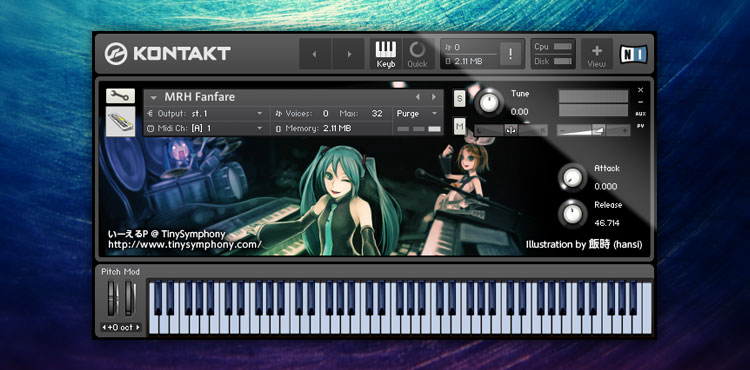Screen dimensions: 750x370
Task: Minimize the instrument header view
Action: pos(640,102)
